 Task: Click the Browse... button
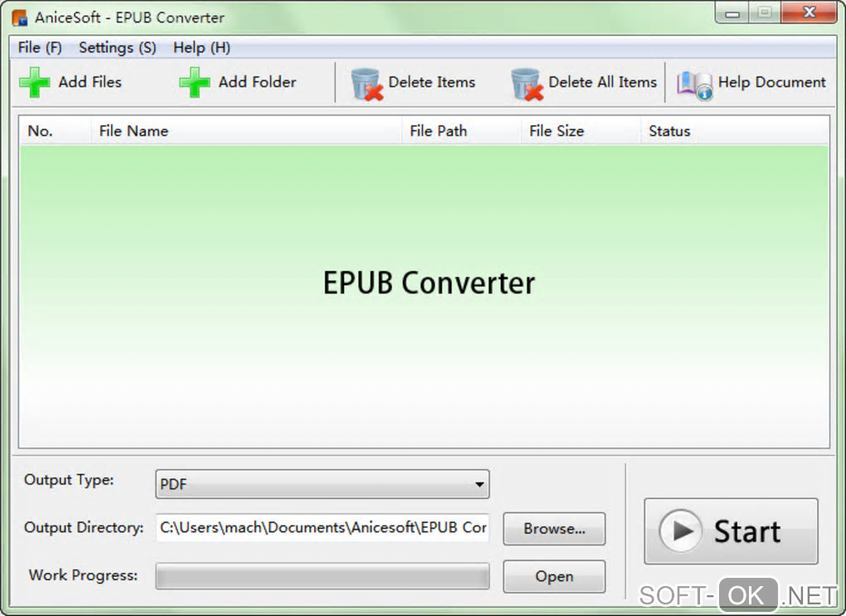coord(554,529)
